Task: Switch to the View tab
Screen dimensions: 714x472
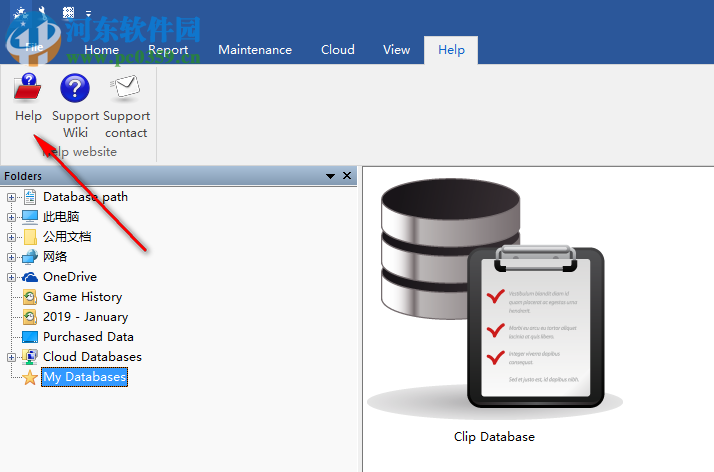Action: pos(397,50)
